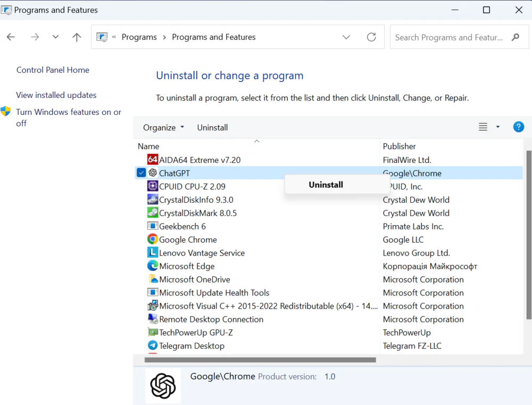Screen dimensions: 532x405
Task: Refresh the Programs and Features list
Action: 371,37
